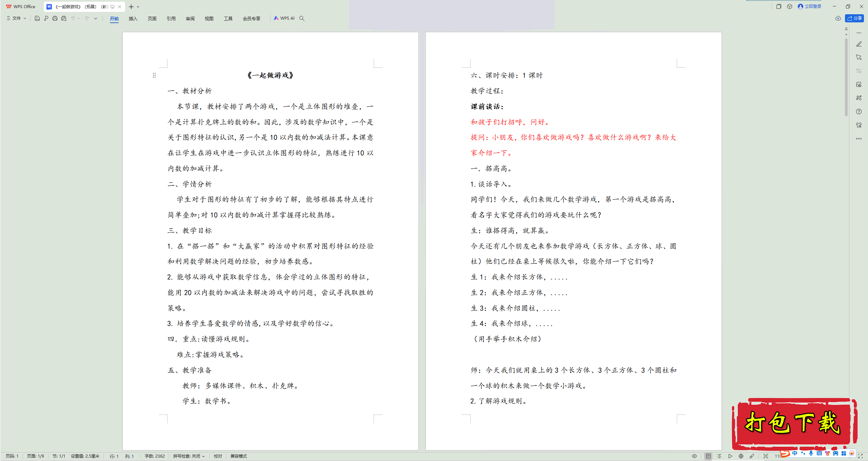Click 立即登录 to sign in
Image resolution: width=868 pixels, height=461 pixels.
pyautogui.click(x=810, y=6)
